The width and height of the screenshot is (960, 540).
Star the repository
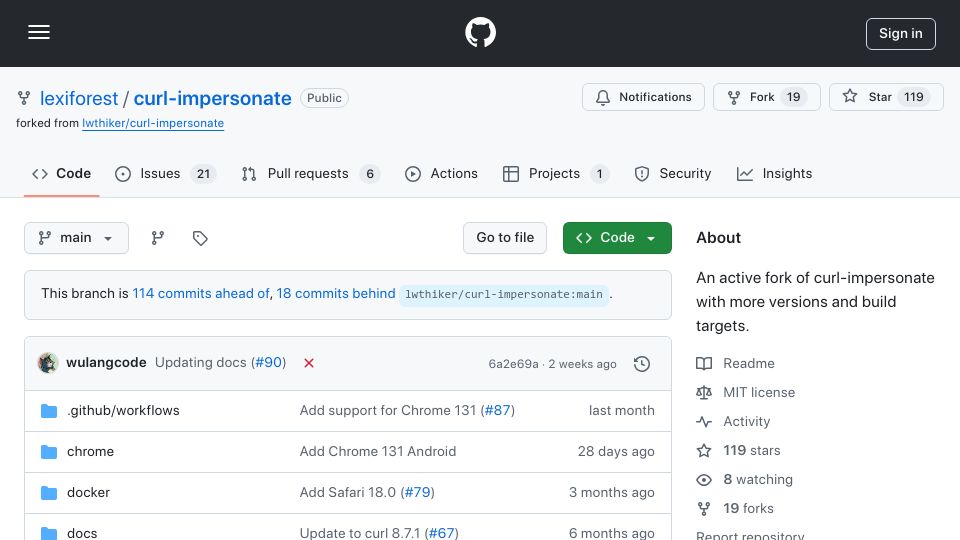click(886, 97)
